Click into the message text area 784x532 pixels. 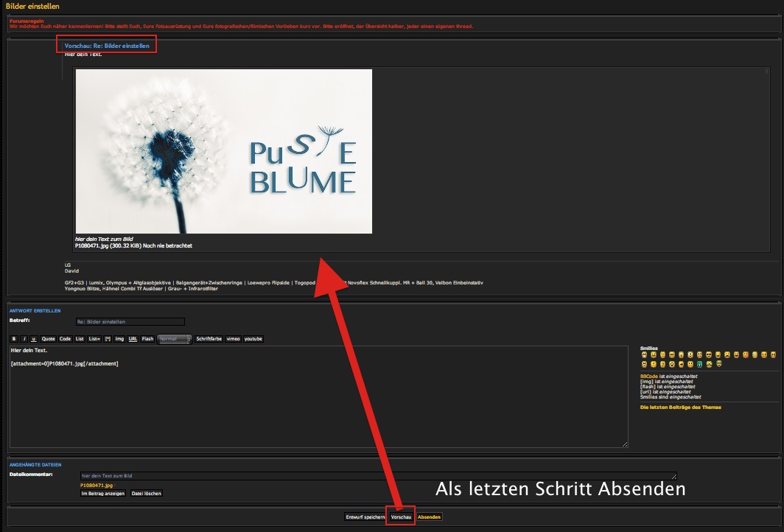pyautogui.click(x=318, y=396)
